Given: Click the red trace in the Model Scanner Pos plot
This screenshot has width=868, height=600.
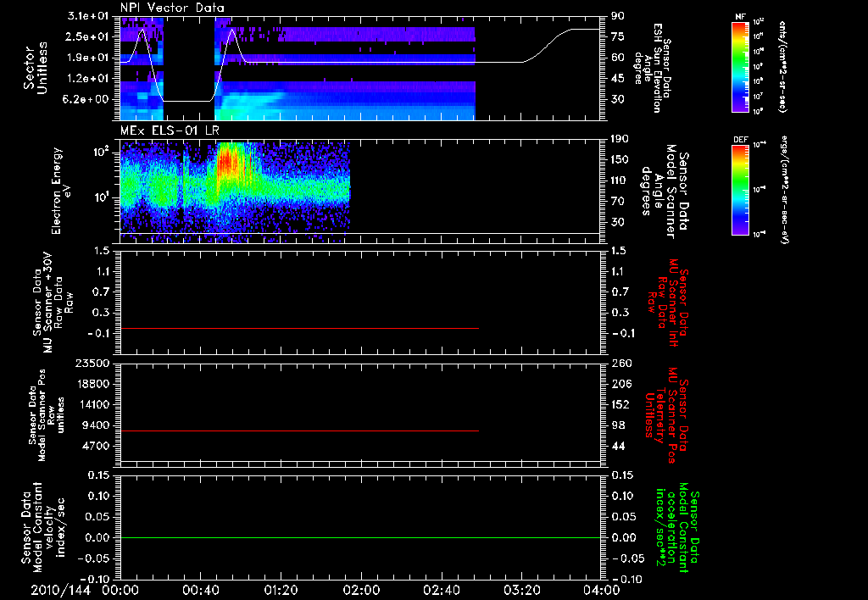Looking at the screenshot, I should coord(299,431).
